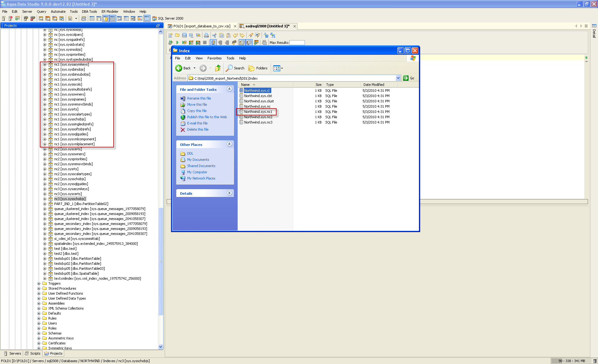Click the Paste toolbar icon
Image resolution: width=598 pixels, height=364 pixels.
228,35
